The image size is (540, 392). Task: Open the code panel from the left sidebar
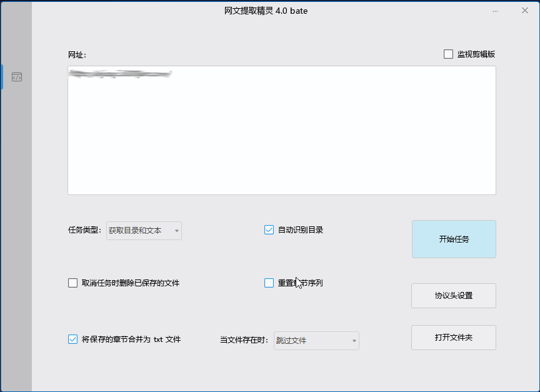coord(17,77)
